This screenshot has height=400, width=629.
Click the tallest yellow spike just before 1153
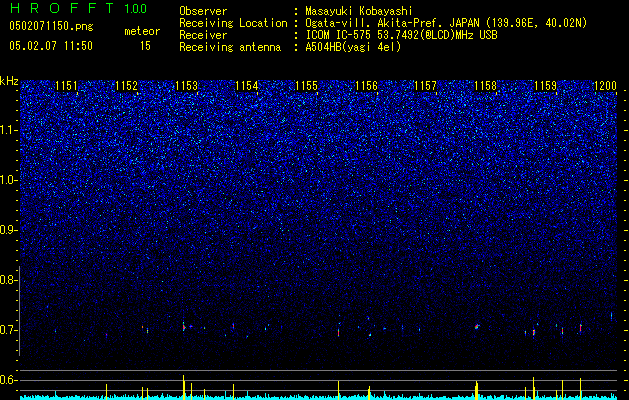click(x=183, y=387)
